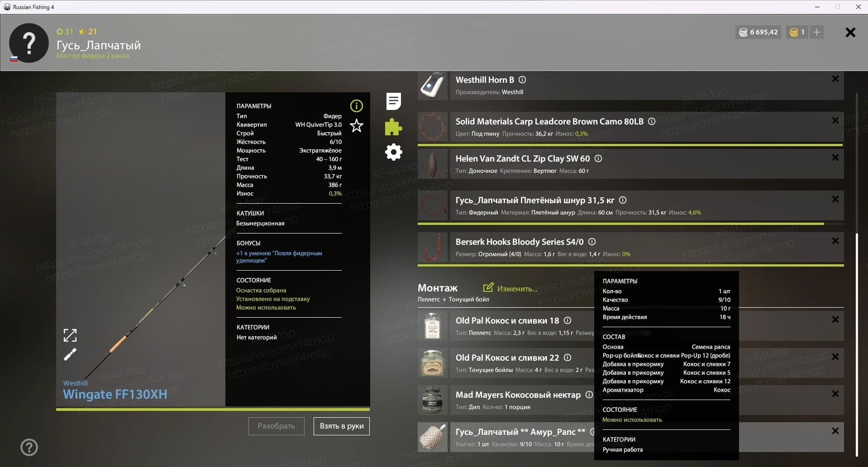Click the Разобрать button
868x467 pixels.
tap(277, 426)
